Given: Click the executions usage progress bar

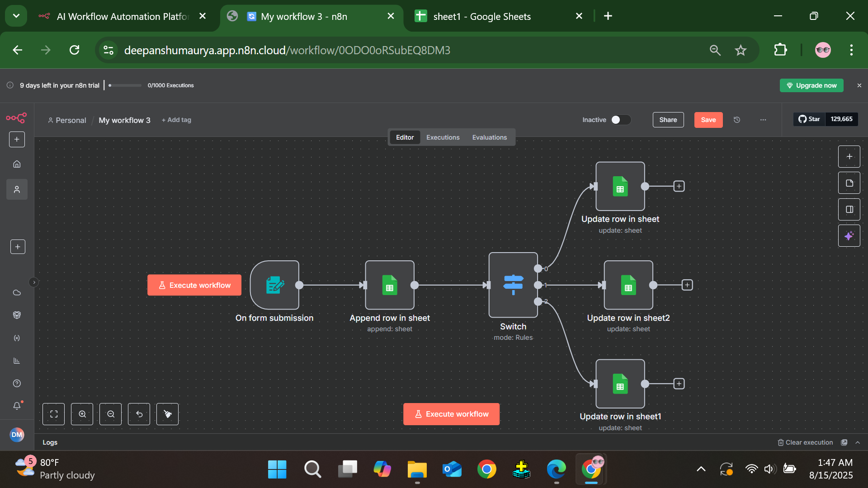Looking at the screenshot, I should (x=124, y=85).
